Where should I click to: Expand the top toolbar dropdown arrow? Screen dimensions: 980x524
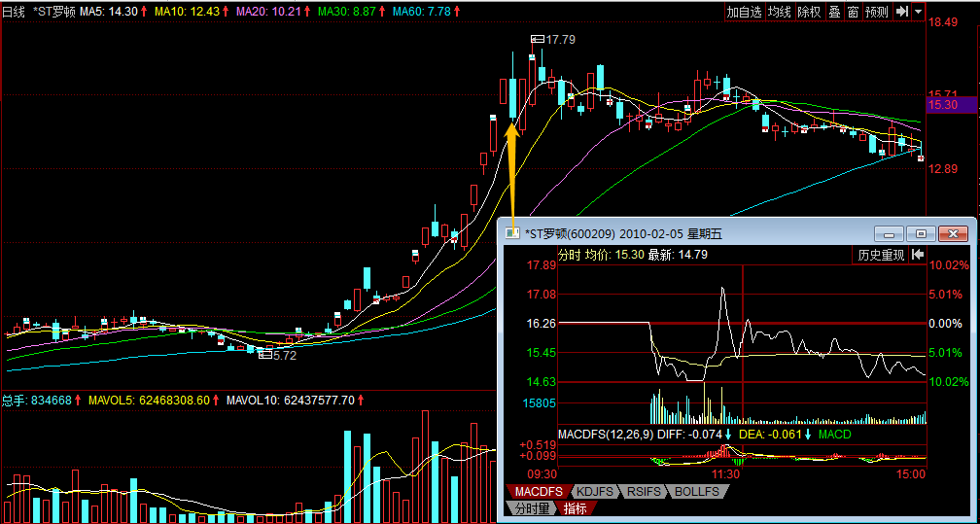click(x=918, y=12)
